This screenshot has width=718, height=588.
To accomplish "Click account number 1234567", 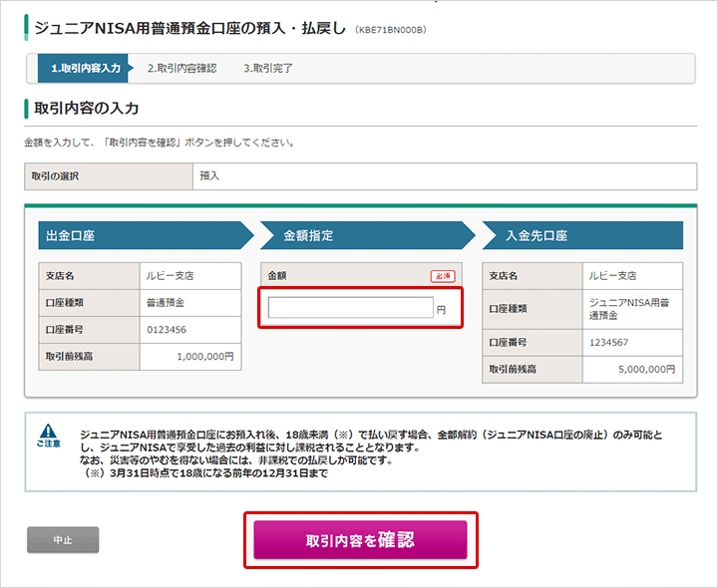I will point(608,342).
